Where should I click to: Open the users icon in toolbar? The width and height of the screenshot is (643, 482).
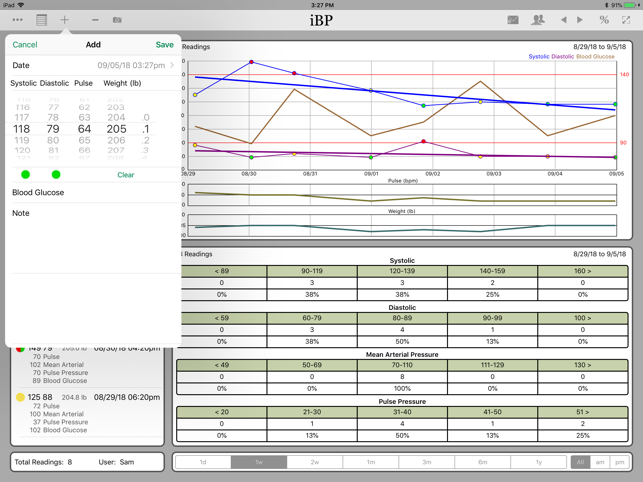[538, 20]
